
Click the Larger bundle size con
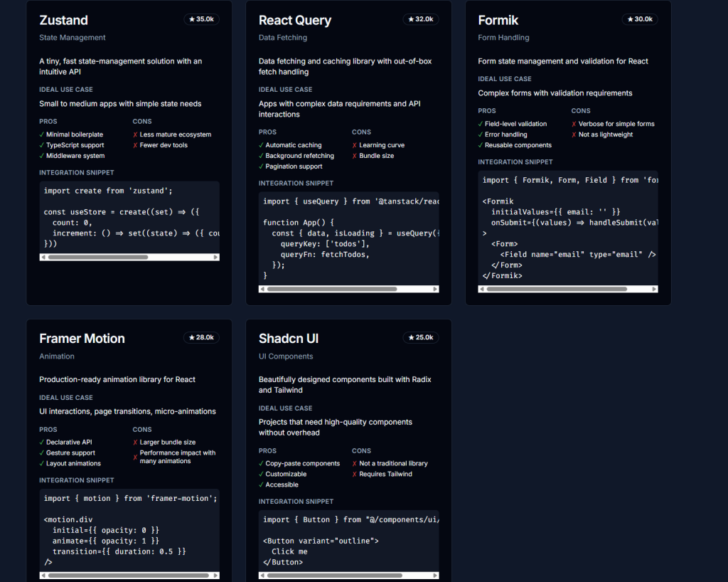coord(164,442)
